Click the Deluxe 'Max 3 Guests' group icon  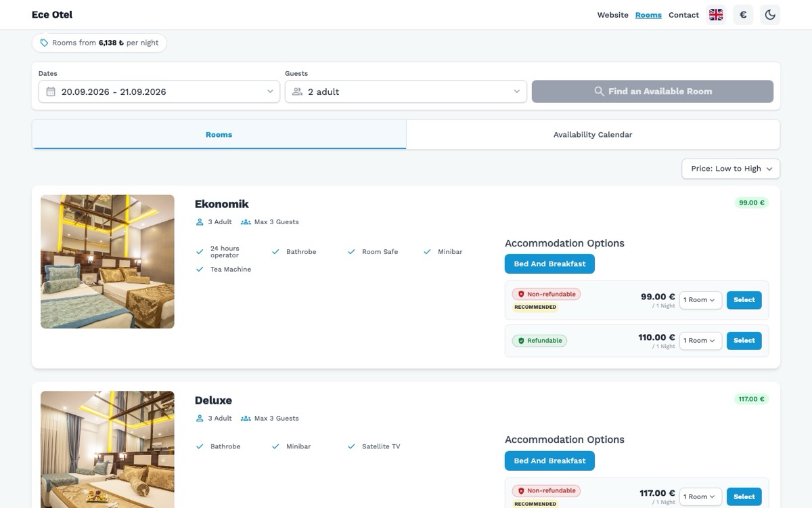pyautogui.click(x=246, y=419)
